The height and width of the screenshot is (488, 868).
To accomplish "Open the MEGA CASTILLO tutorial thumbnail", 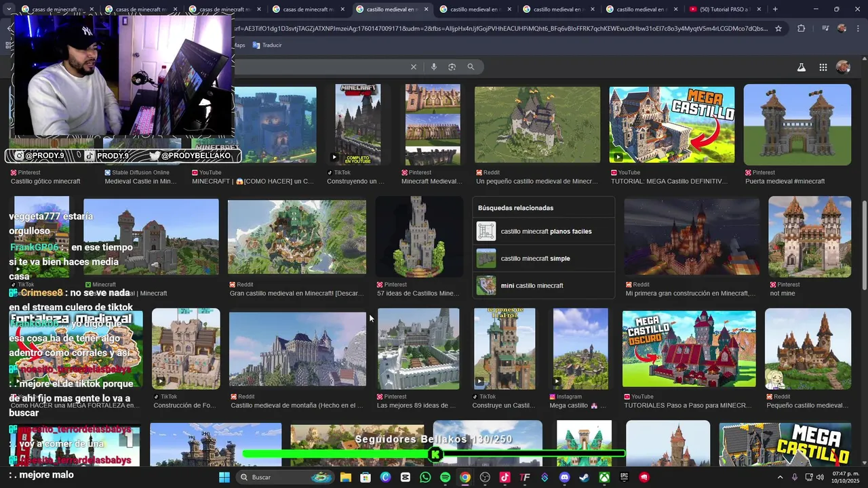I will click(x=671, y=125).
